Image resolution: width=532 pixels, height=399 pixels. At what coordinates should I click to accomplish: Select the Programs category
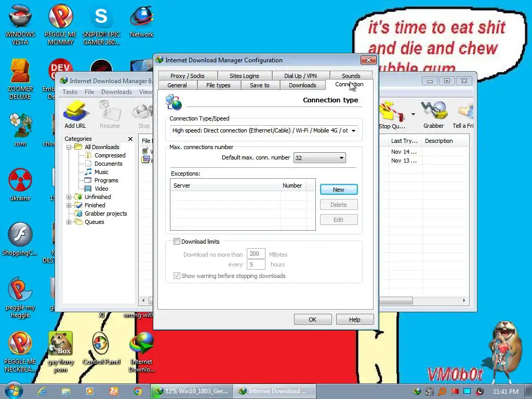pos(106,180)
